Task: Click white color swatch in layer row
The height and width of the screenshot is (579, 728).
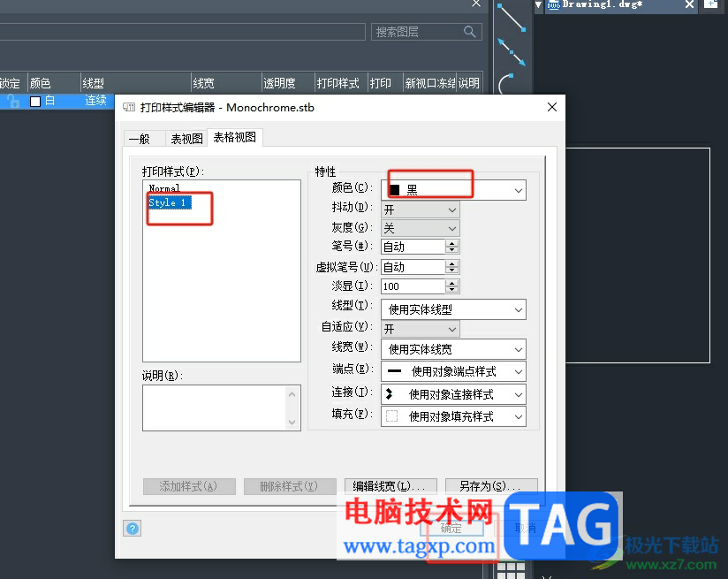Action: (35, 102)
